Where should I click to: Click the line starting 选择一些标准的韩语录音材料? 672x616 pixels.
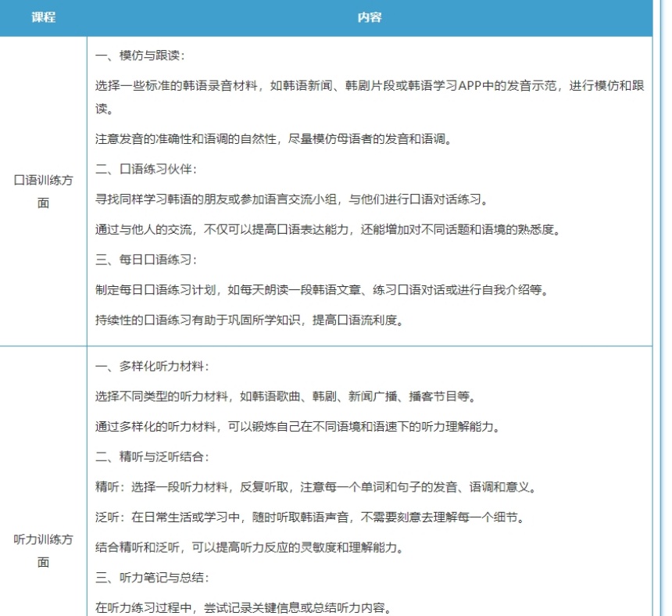(370, 97)
